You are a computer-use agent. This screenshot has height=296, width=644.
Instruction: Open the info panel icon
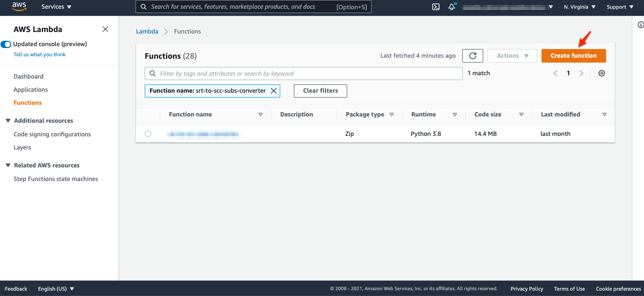(x=640, y=25)
